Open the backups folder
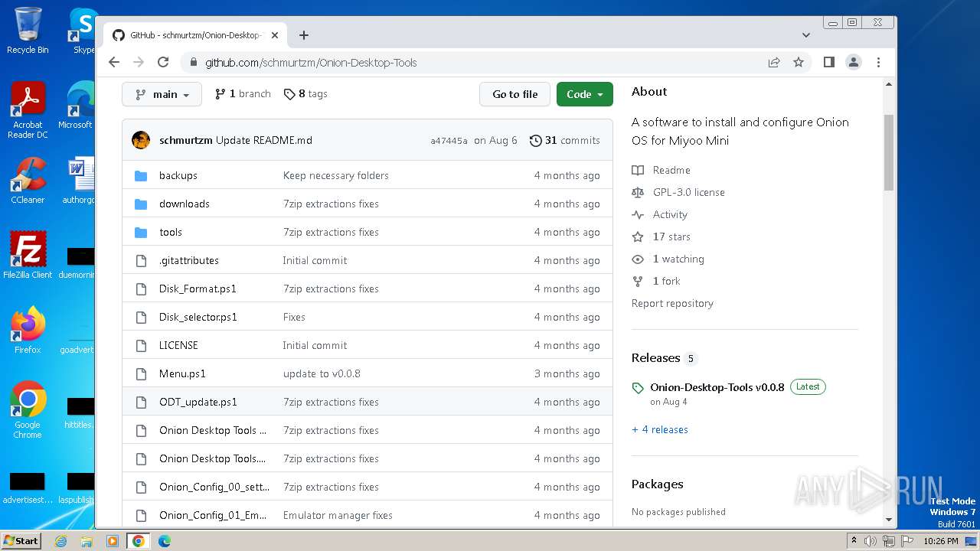 tap(178, 175)
